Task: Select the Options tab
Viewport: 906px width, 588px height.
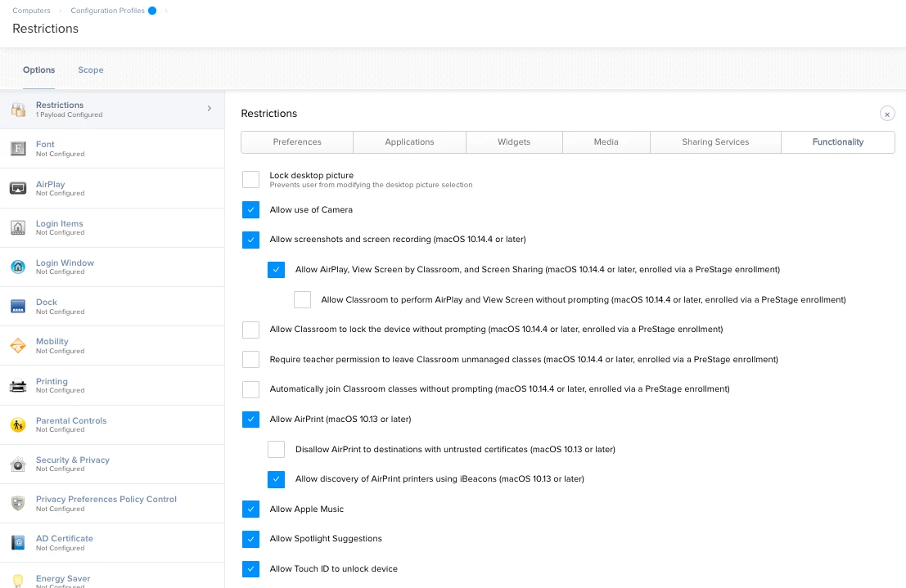Action: pos(38,70)
